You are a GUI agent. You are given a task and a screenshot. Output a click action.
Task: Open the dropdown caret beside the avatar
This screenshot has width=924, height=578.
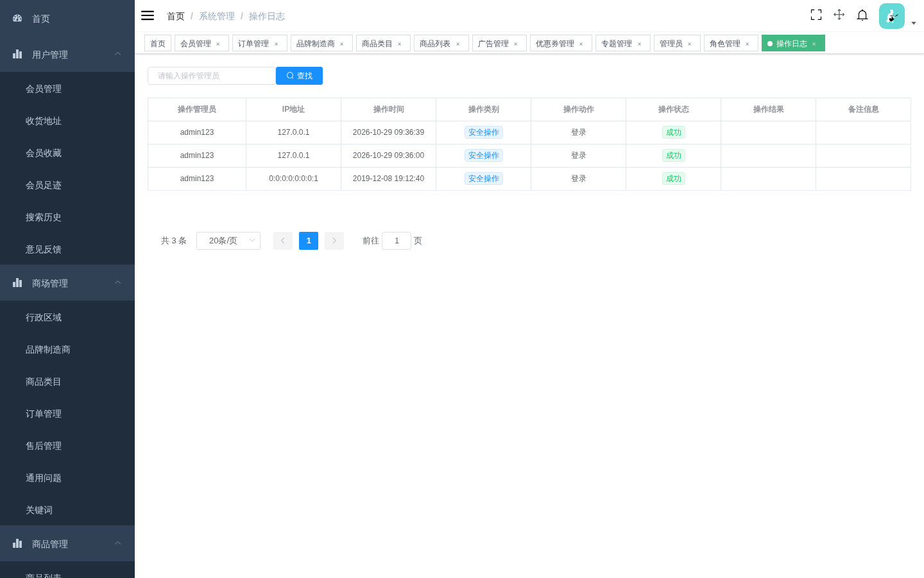click(914, 23)
